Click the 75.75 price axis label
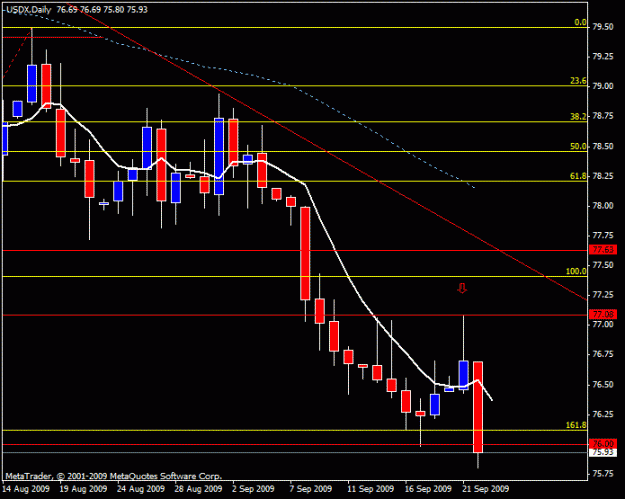 tap(603, 473)
